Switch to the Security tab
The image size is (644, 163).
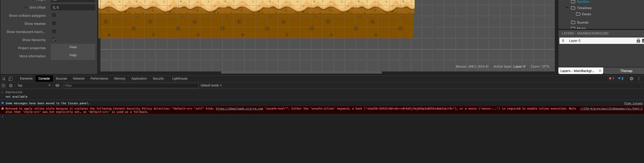point(158,79)
